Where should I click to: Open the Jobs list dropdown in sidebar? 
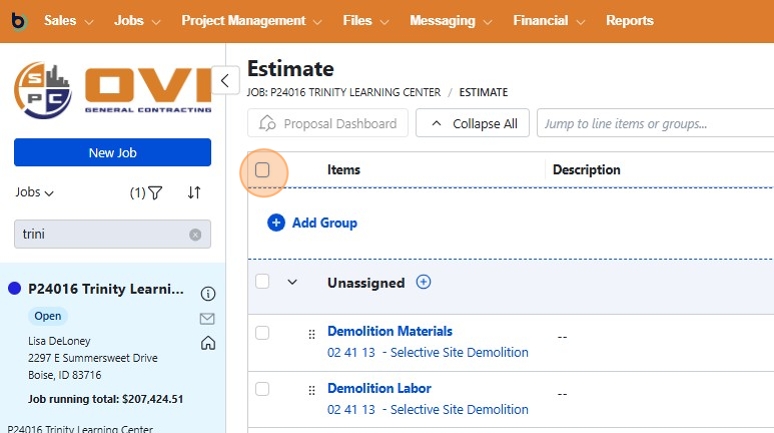[35, 193]
